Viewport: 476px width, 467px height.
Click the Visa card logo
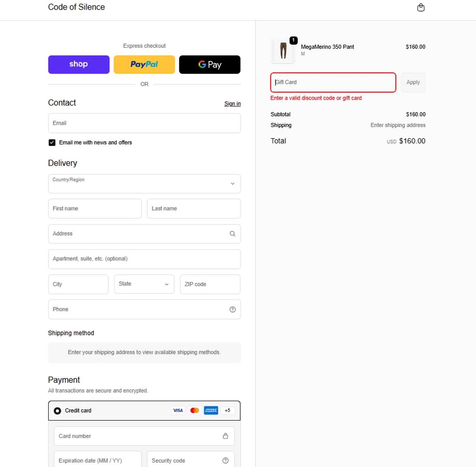178,410
